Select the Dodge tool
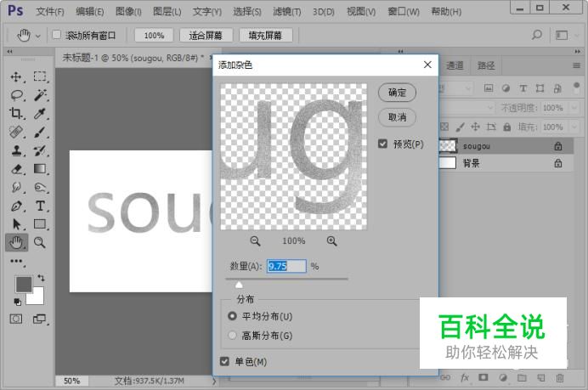 40,187
